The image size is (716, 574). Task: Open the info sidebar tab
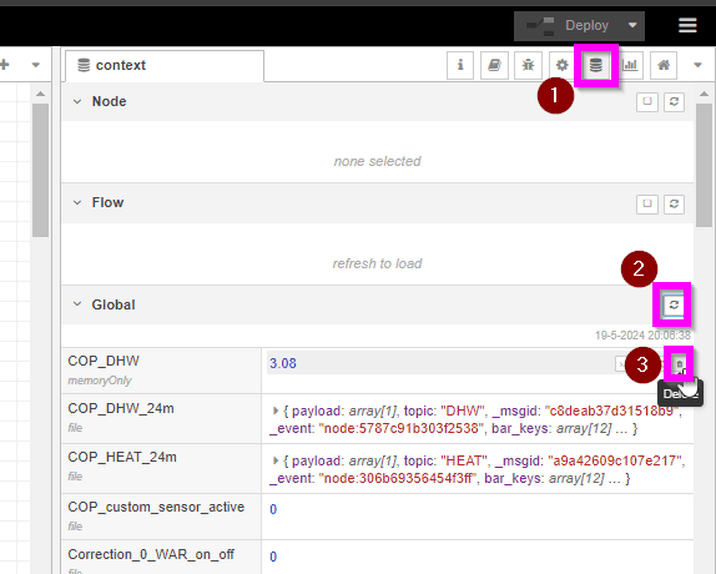coord(460,65)
